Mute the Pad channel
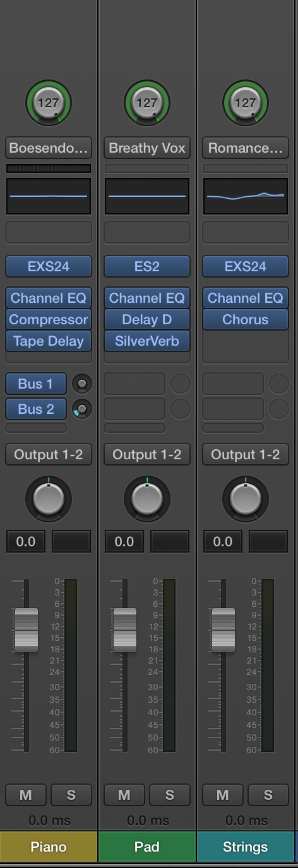The image size is (298, 868). tap(124, 795)
